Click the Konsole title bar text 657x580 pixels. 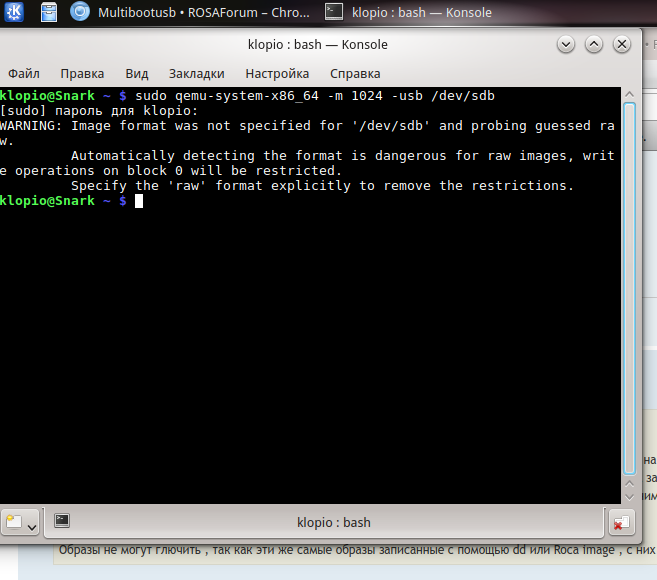318,44
